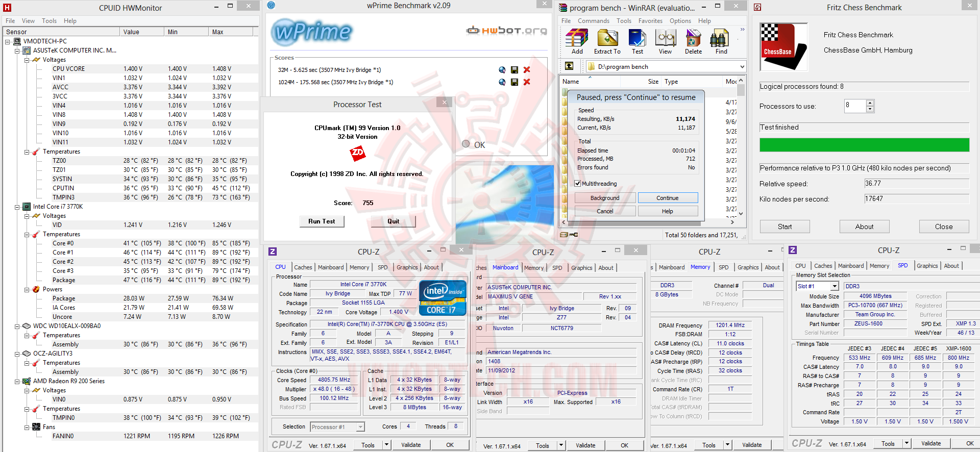Switch to the Caches tab in CPU-Z processor window

pyautogui.click(x=303, y=267)
